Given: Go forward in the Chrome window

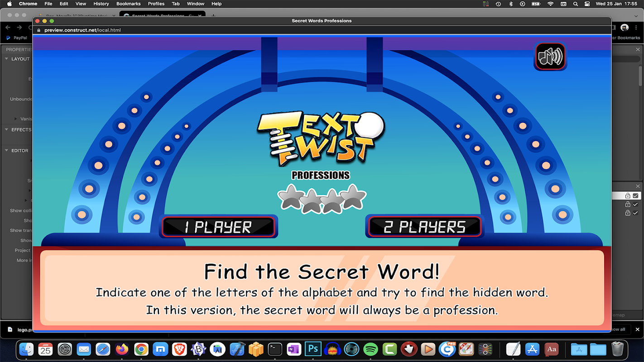Looking at the screenshot, I should click(19, 28).
